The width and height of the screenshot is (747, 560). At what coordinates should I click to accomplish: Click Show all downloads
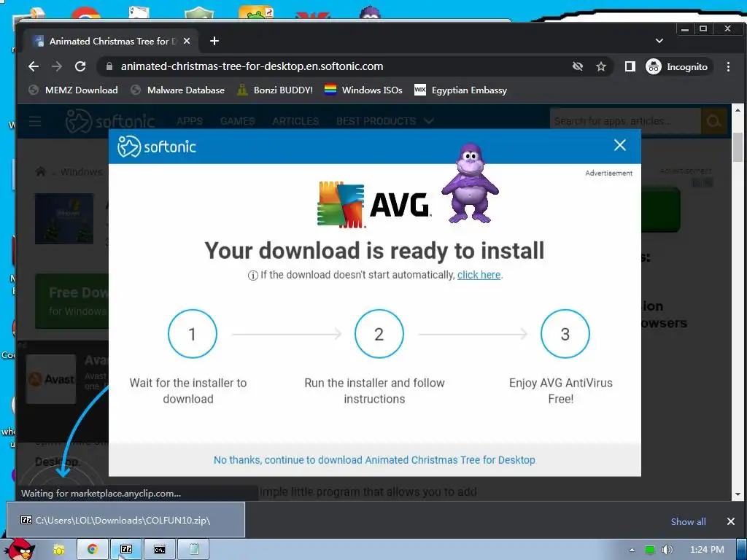pos(689,521)
